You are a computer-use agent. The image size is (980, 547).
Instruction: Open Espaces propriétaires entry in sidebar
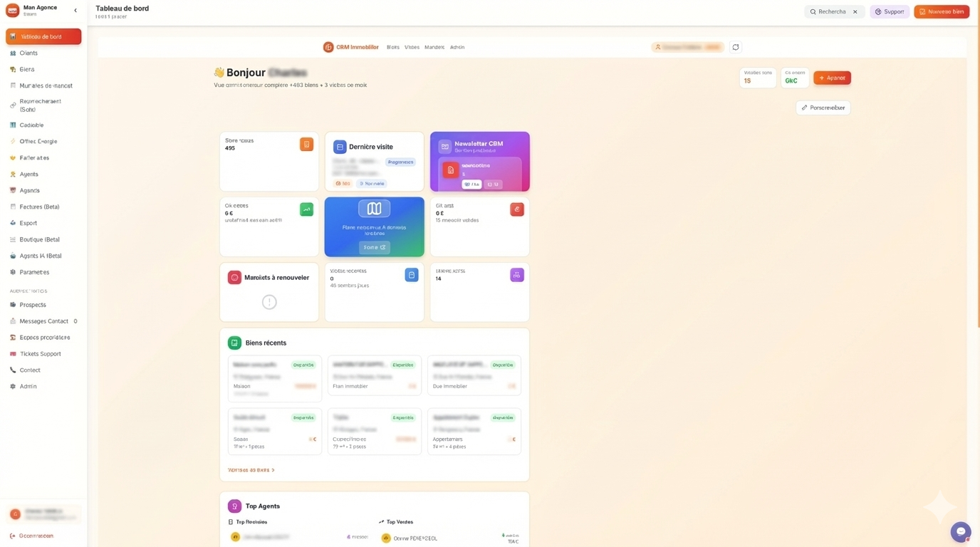(x=43, y=338)
